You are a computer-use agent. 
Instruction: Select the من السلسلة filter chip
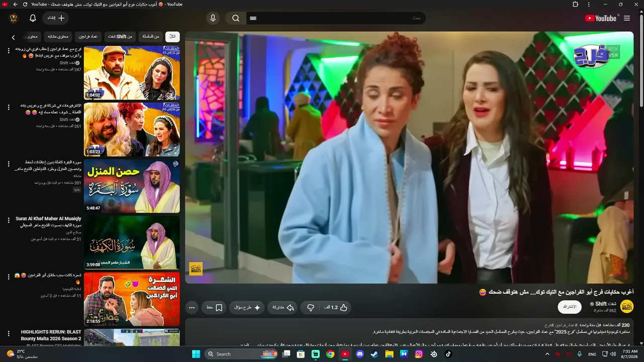150,37
